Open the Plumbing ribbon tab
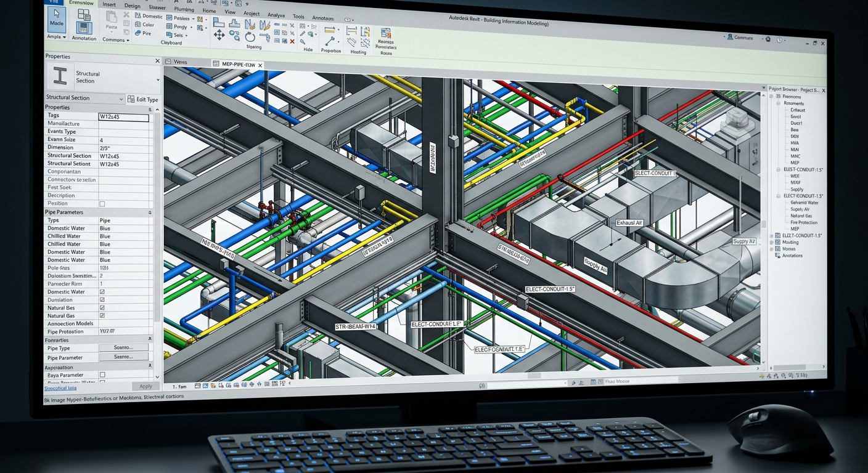The height and width of the screenshot is (473, 868). pos(185,10)
